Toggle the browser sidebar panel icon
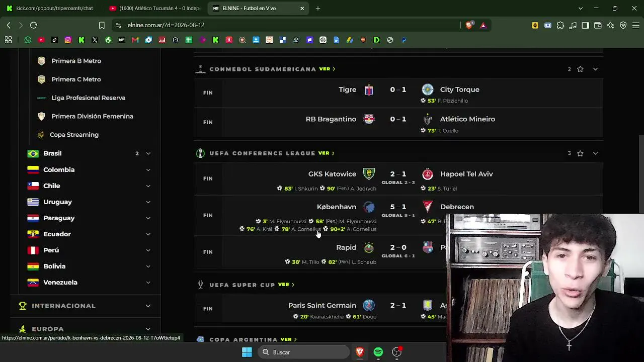Image resolution: width=644 pixels, height=362 pixels. click(586, 25)
